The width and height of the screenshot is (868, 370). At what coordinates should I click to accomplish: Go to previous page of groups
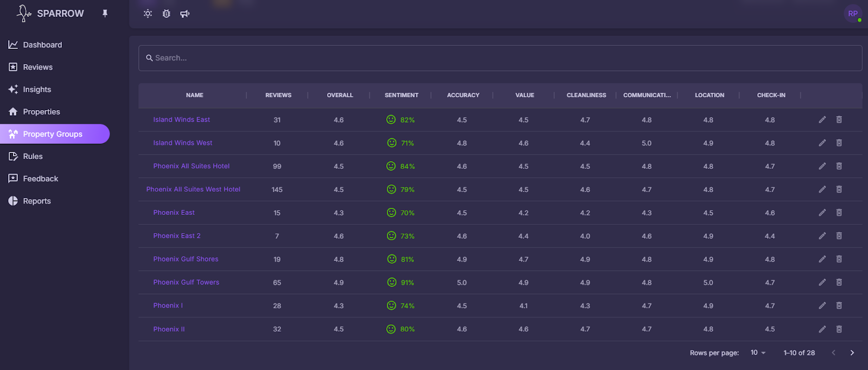[x=834, y=353]
